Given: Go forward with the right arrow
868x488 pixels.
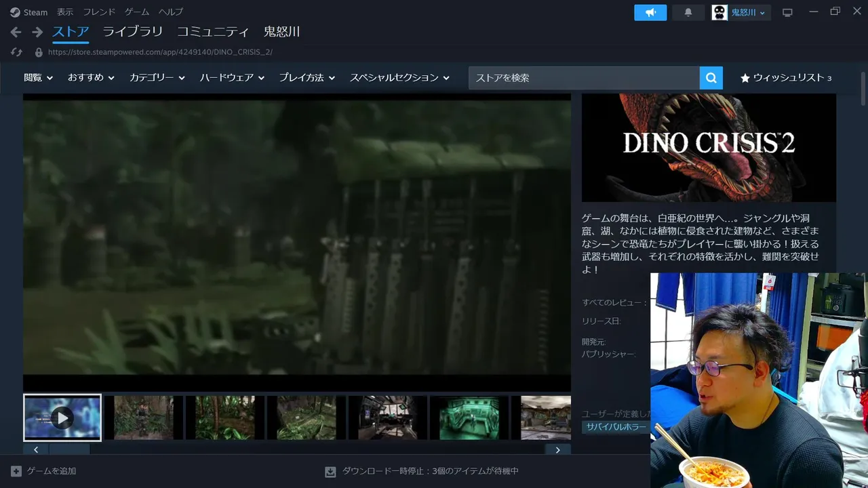Looking at the screenshot, I should pyautogui.click(x=37, y=32).
